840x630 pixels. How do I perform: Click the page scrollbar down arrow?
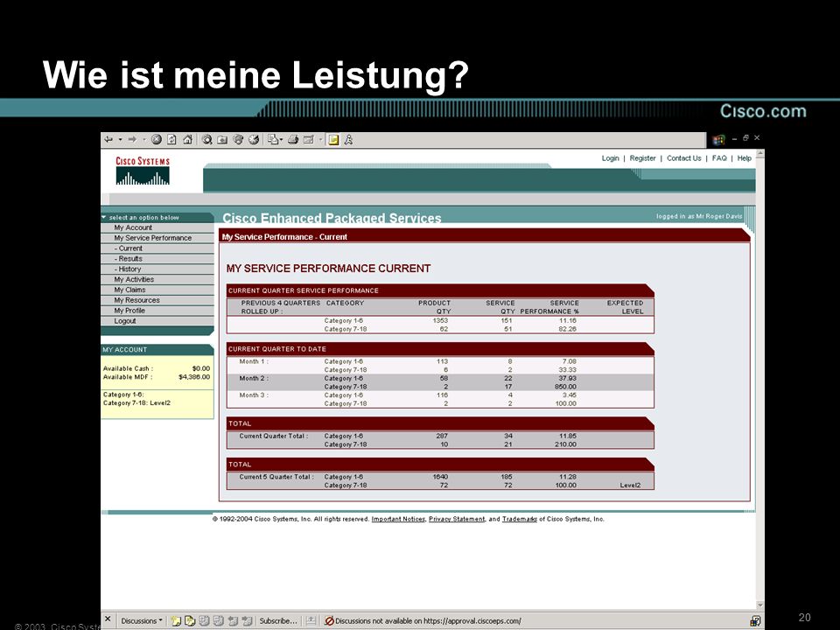[759, 605]
